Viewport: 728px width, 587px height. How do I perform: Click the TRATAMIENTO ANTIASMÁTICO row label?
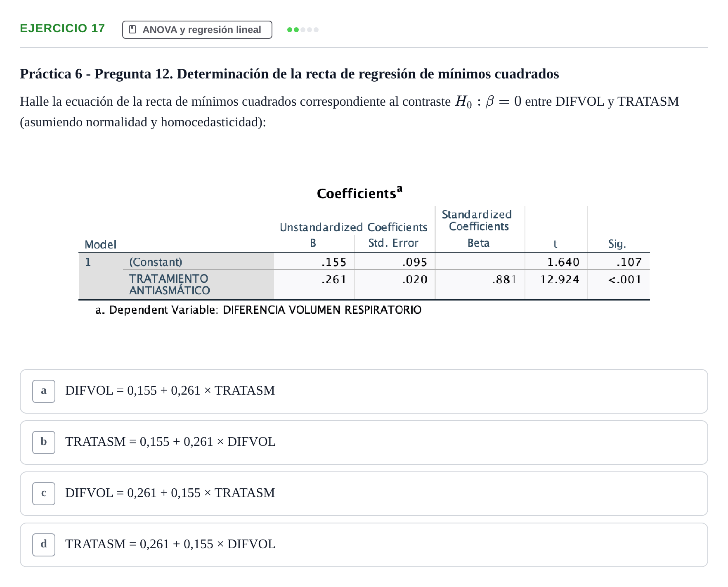(170, 284)
